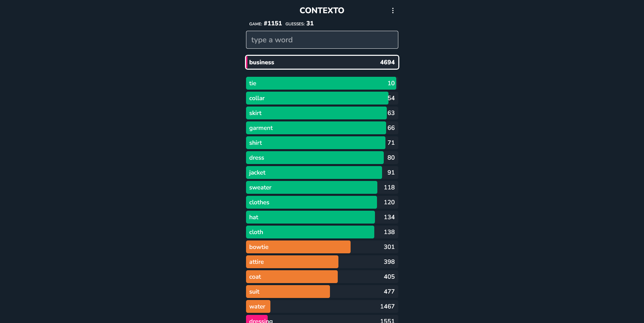Click the "water" guess row
The width and height of the screenshot is (644, 323).
tap(322, 306)
